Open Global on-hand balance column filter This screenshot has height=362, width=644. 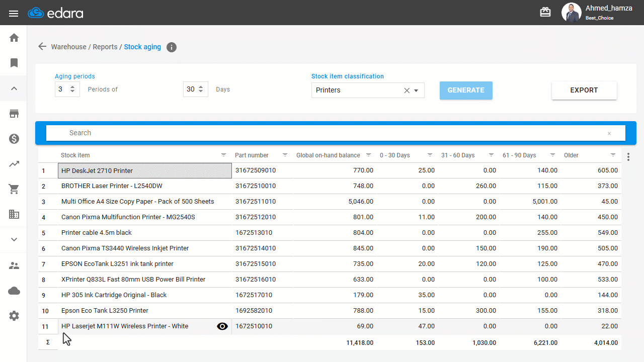[x=369, y=155]
